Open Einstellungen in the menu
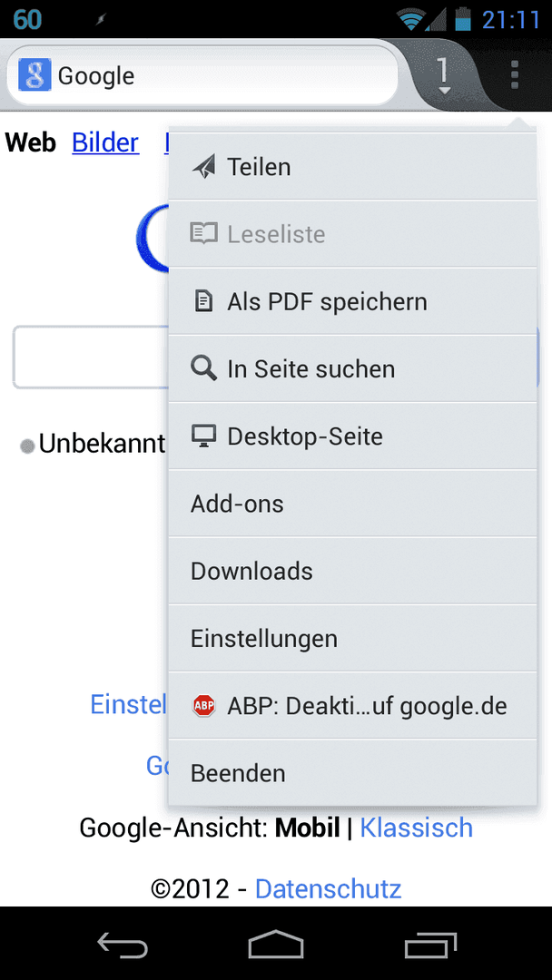The height and width of the screenshot is (980, 552). pyautogui.click(x=352, y=639)
